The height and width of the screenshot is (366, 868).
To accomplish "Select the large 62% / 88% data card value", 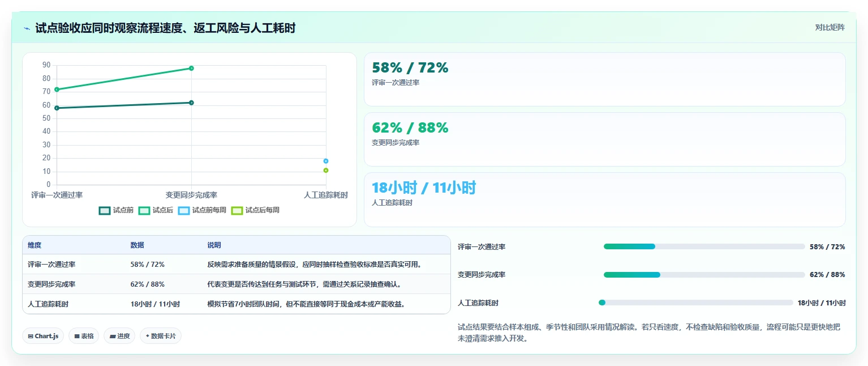I will [x=410, y=128].
